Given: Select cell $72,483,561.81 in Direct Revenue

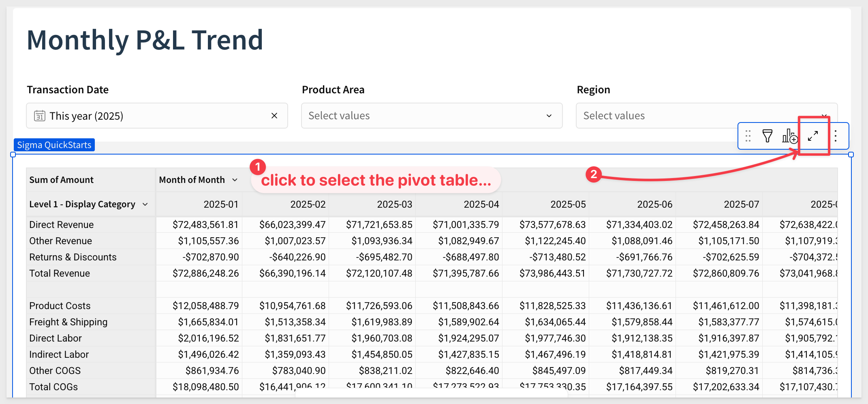Looking at the screenshot, I should pyautogui.click(x=199, y=224).
